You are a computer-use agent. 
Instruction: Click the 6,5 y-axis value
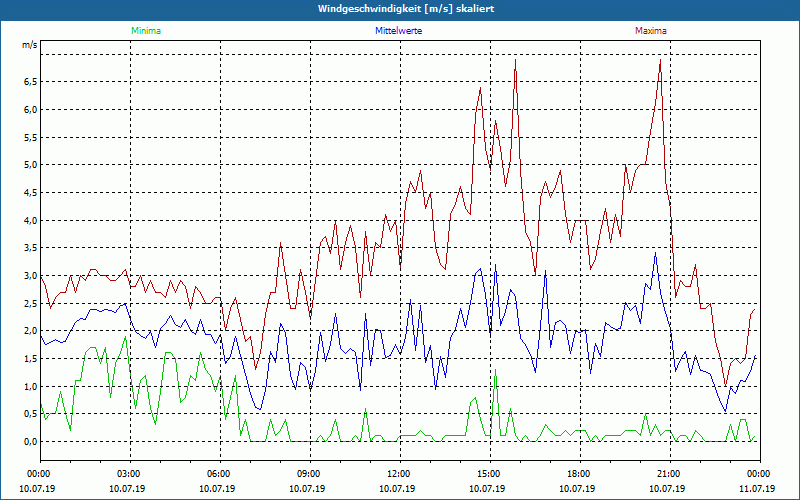[x=31, y=82]
